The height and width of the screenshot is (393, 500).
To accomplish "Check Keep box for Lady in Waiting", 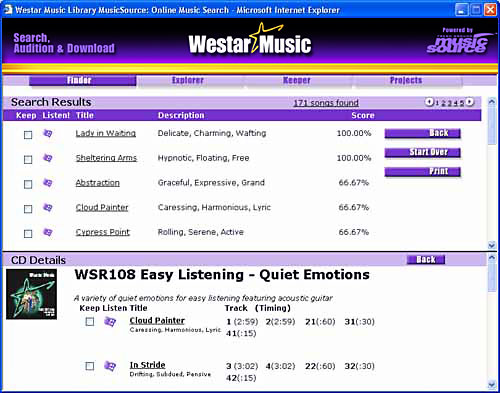I will pyautogui.click(x=28, y=135).
